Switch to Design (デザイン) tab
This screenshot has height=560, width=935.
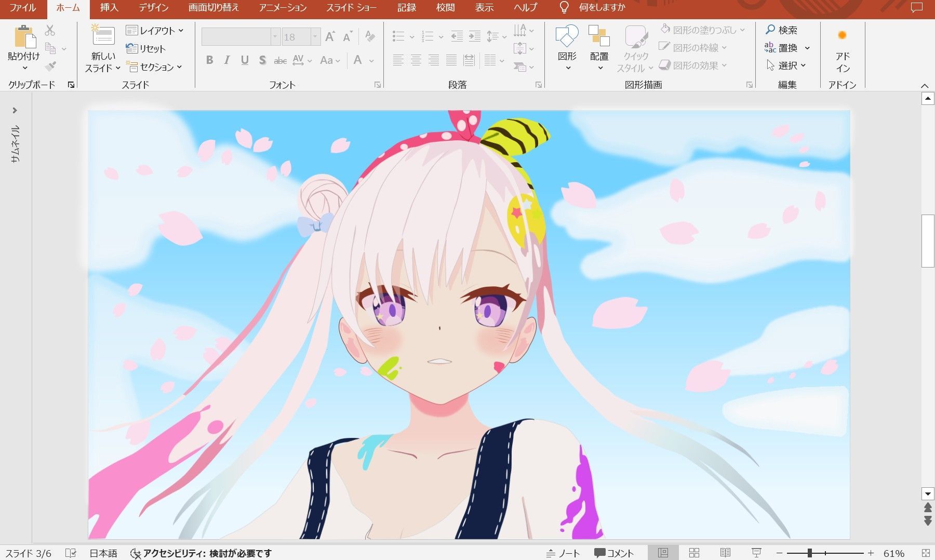pyautogui.click(x=154, y=8)
